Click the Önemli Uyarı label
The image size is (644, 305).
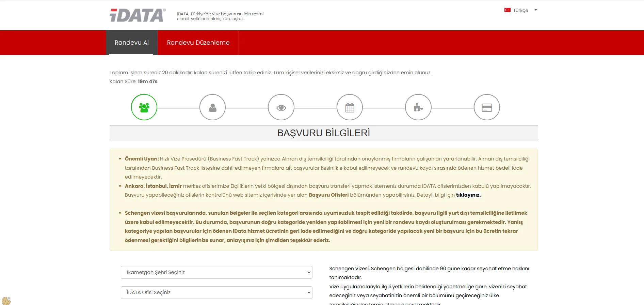point(142,159)
